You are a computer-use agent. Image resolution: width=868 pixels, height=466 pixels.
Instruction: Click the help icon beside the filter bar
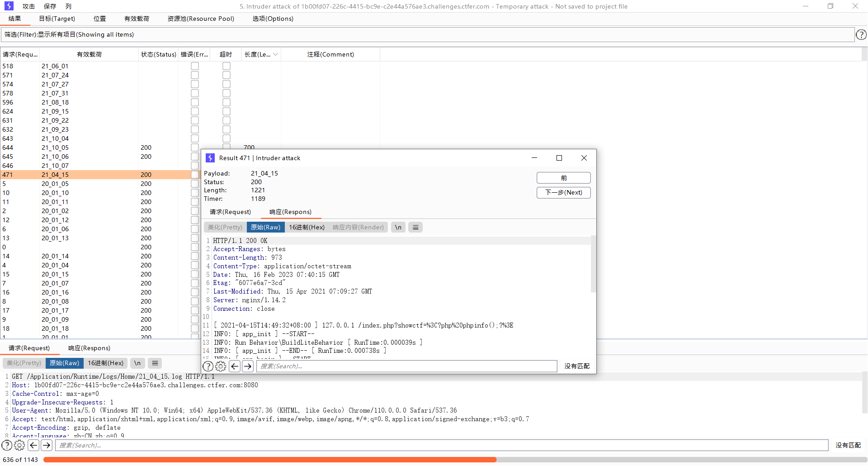(861, 34)
